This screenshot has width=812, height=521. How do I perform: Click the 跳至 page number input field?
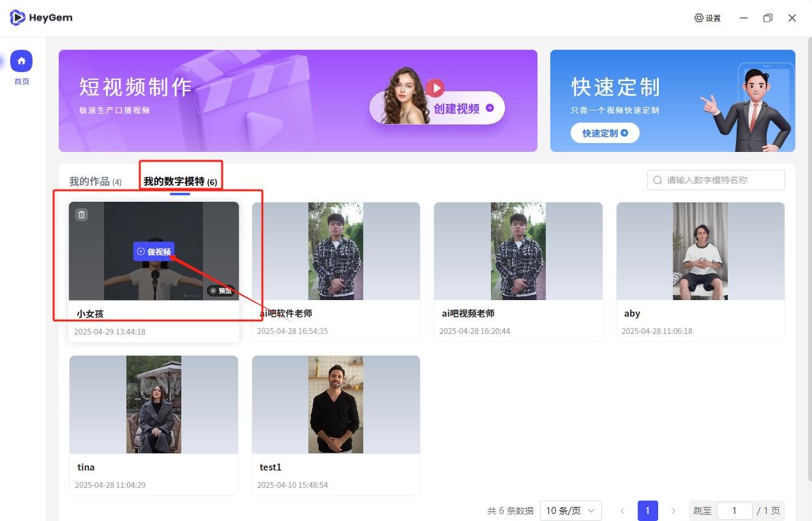(734, 511)
